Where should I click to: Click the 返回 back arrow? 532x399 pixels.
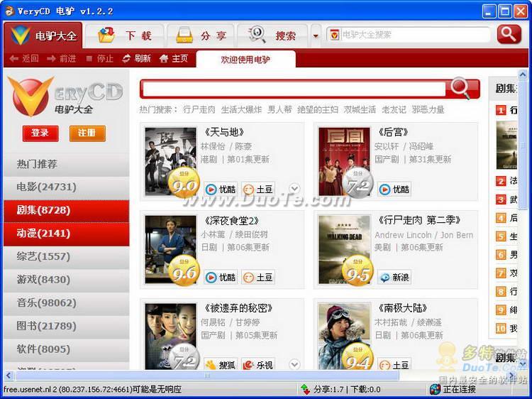click(23, 59)
